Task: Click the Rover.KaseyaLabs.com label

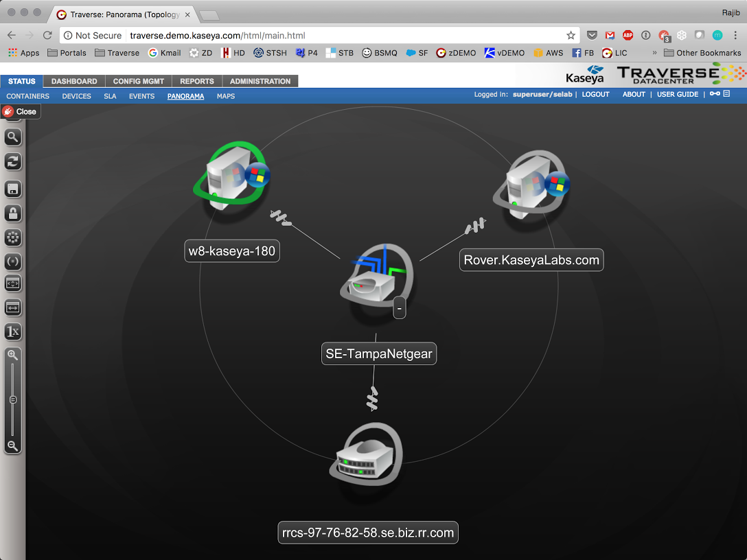Action: [531, 260]
